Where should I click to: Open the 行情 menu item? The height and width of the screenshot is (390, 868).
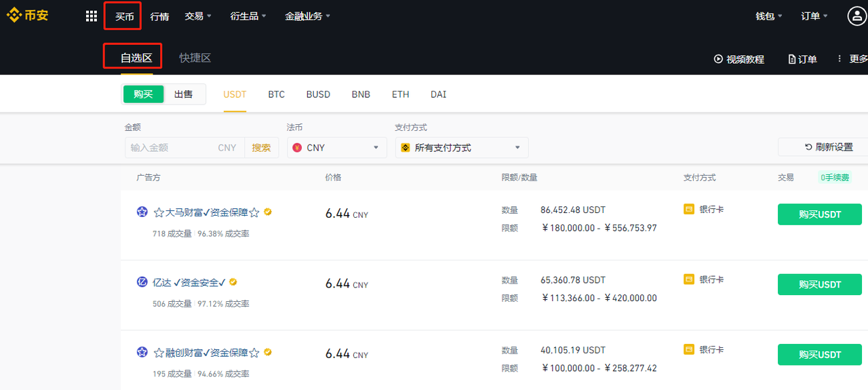(x=160, y=16)
